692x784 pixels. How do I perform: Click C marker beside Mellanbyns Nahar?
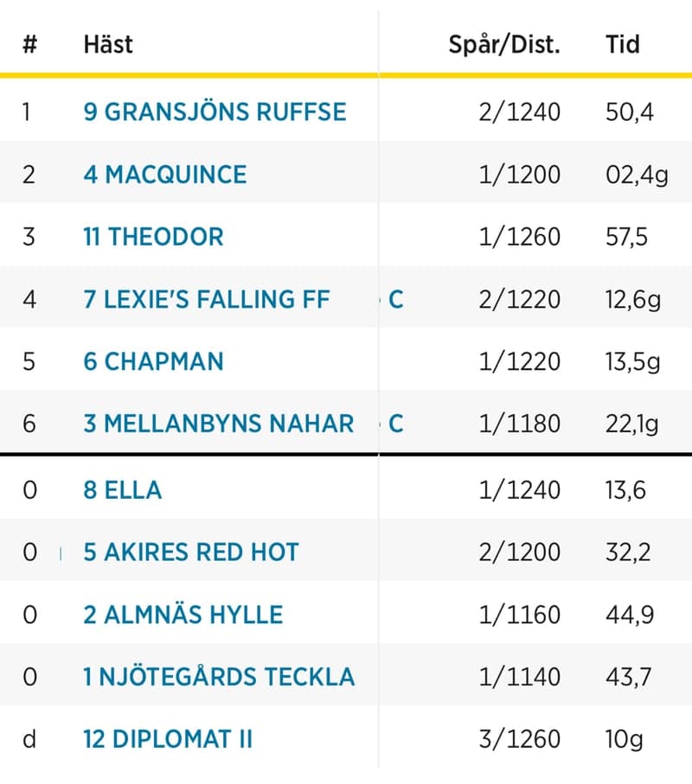point(396,424)
